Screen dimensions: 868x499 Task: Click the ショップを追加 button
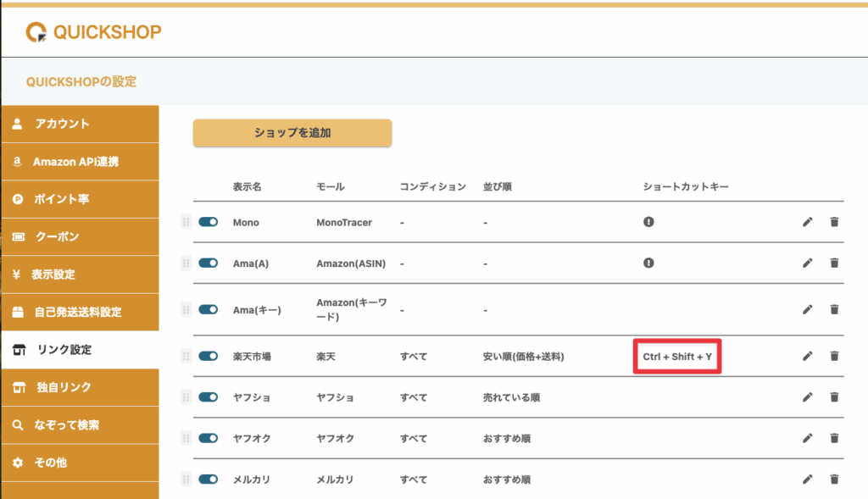coord(292,133)
